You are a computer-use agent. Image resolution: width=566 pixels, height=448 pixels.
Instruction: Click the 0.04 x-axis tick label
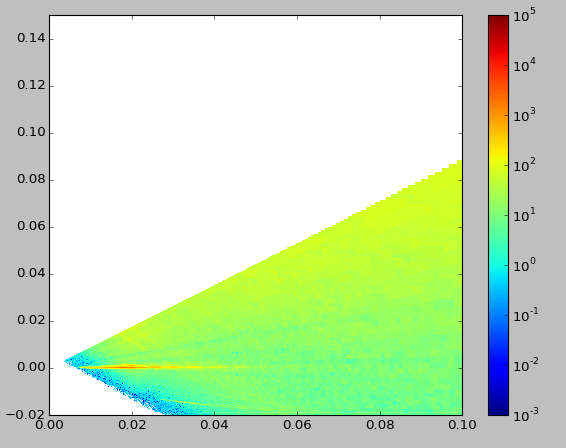(214, 425)
